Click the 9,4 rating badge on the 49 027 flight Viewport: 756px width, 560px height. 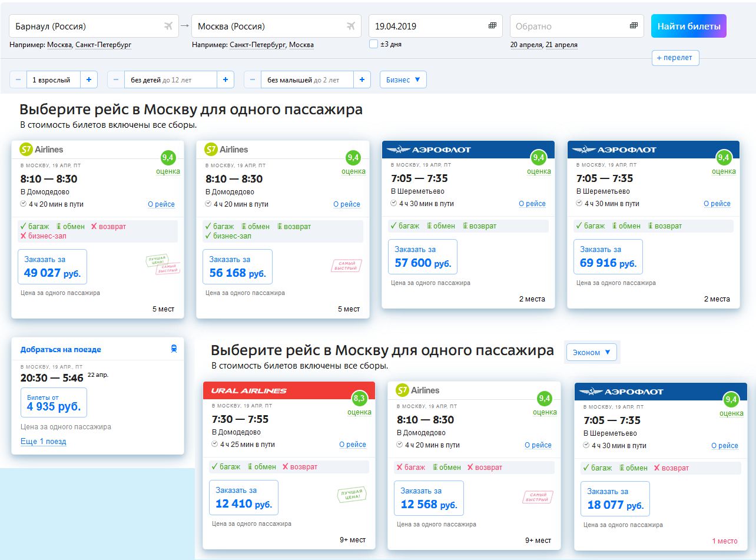point(168,158)
